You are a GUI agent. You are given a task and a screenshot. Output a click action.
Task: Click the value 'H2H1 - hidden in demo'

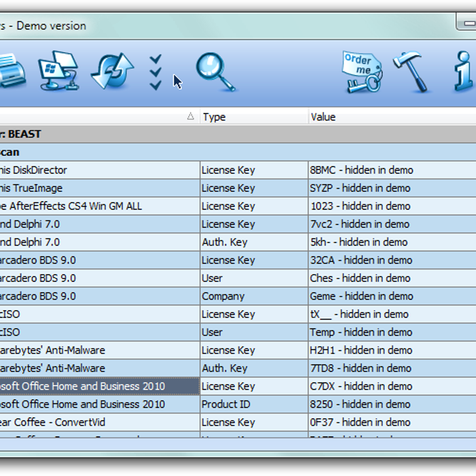pos(361,350)
